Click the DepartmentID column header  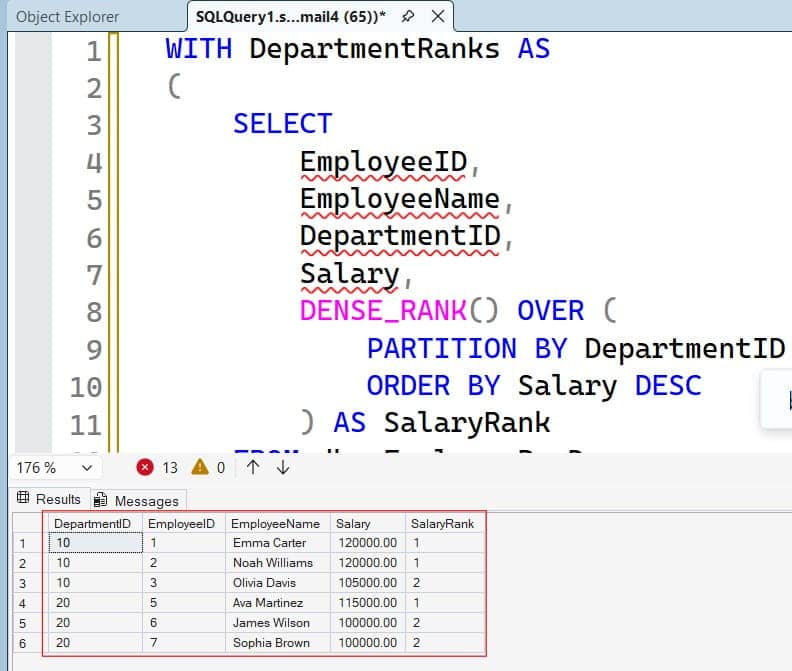pos(95,523)
